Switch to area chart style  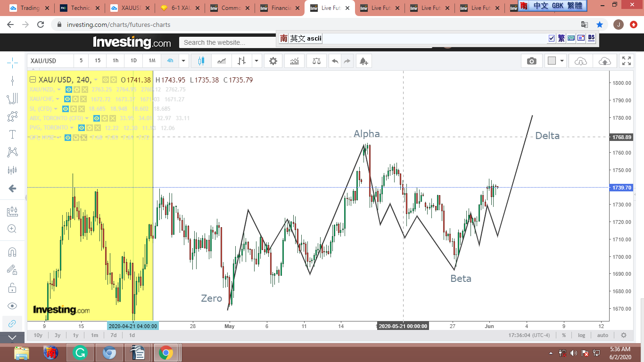pyautogui.click(x=222, y=61)
